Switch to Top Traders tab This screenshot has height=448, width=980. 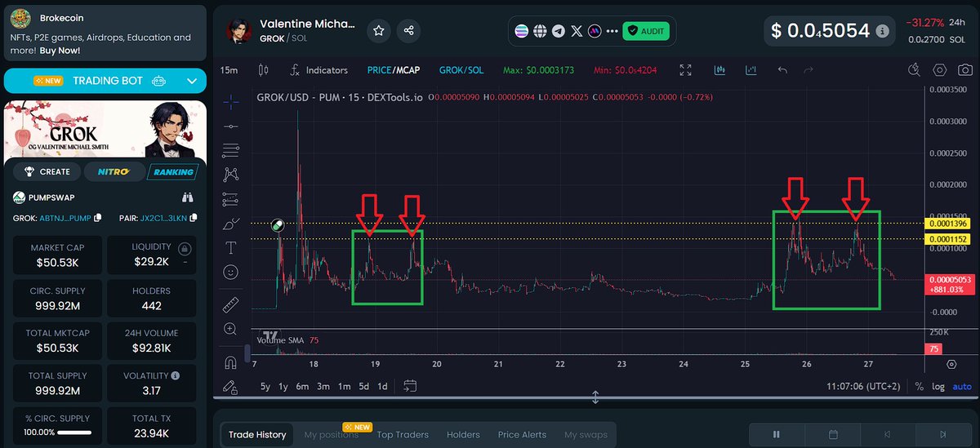tap(402, 434)
